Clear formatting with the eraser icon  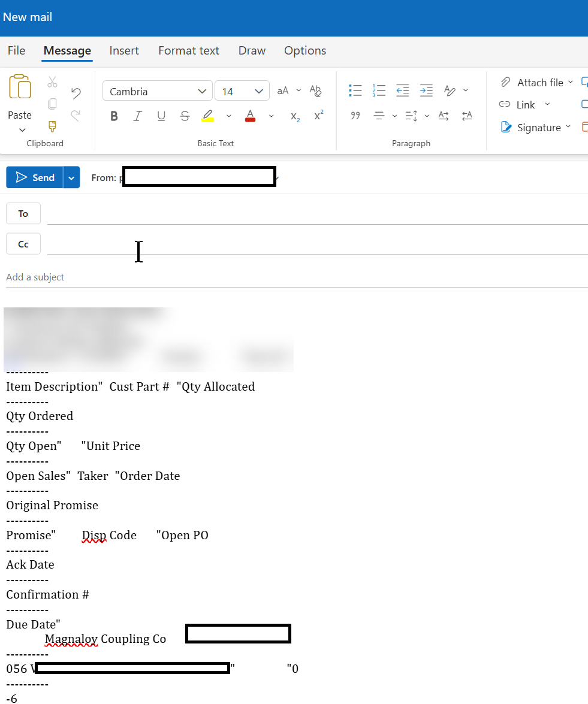click(316, 90)
